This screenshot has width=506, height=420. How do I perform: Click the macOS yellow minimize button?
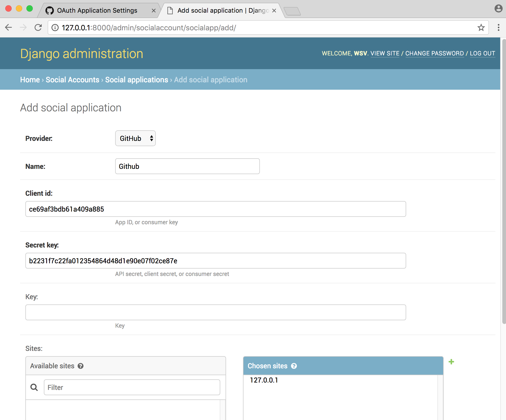19,8
